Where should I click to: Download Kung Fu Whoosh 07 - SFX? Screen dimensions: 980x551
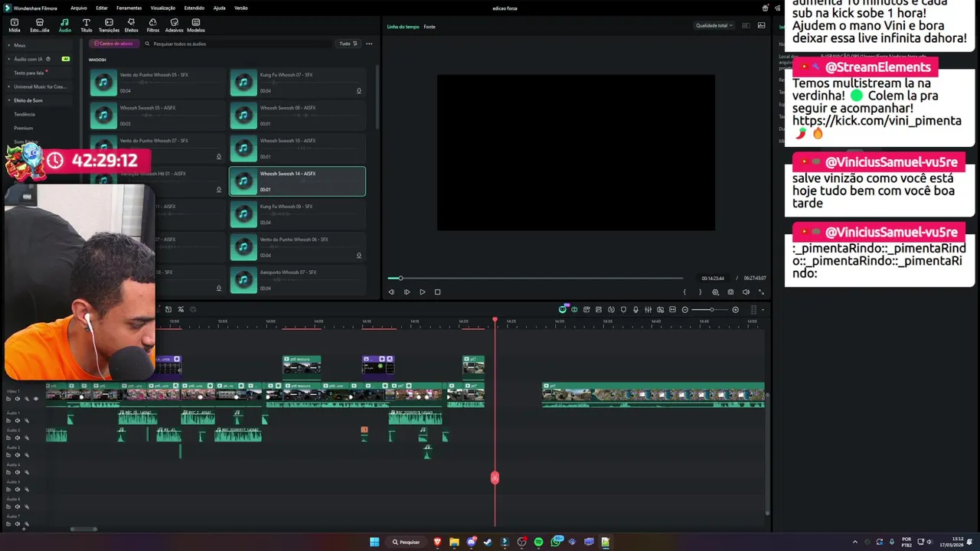358,91
